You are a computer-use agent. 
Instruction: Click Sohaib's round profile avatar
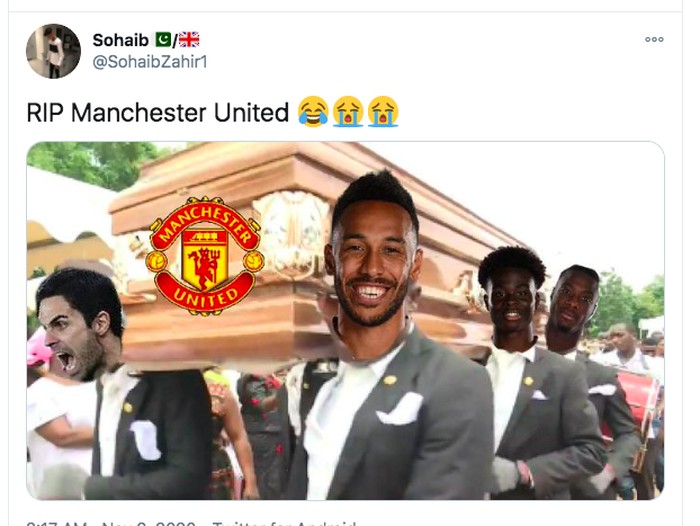point(54,51)
